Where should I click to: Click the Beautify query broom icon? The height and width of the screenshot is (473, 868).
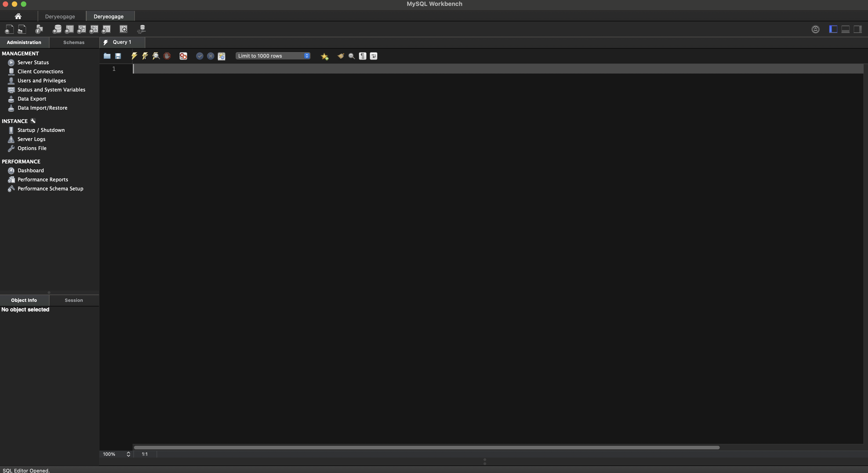341,56
